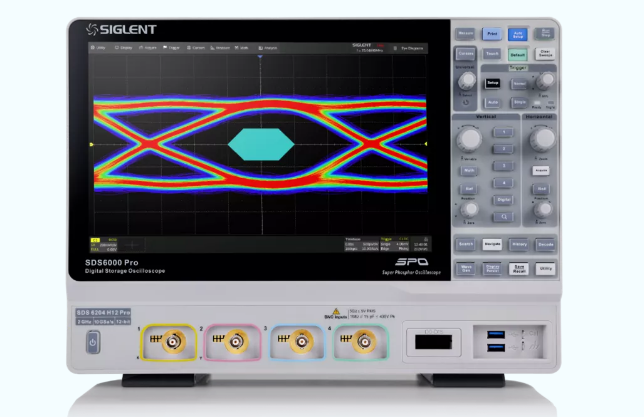The height and width of the screenshot is (417, 644).
Task: Open the Cursors menu on screen
Action: 198,47
